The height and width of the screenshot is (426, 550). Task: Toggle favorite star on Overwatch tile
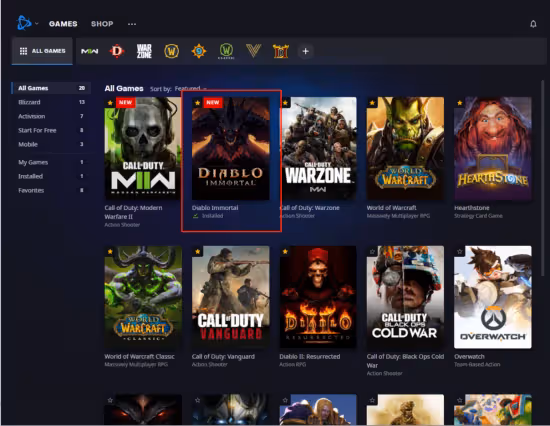click(460, 252)
